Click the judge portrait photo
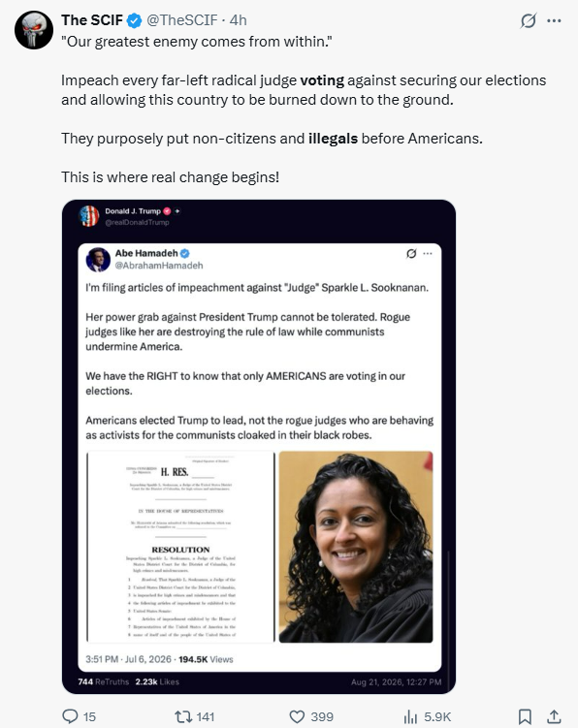 pyautogui.click(x=356, y=547)
